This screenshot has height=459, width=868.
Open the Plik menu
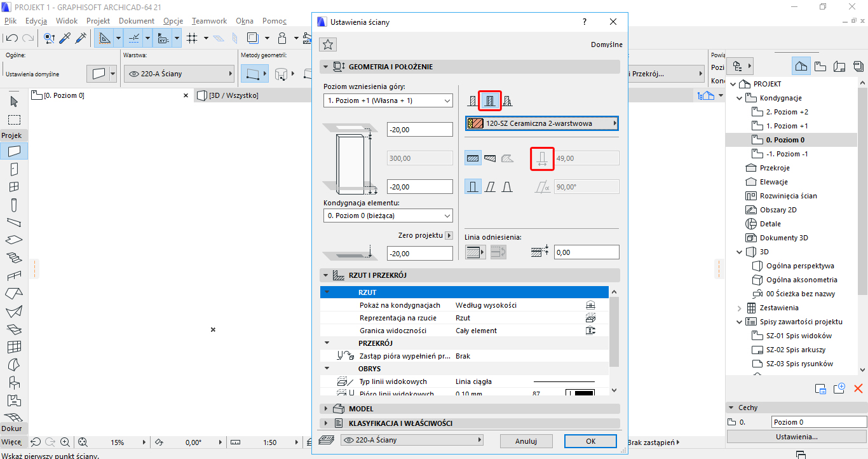point(10,20)
